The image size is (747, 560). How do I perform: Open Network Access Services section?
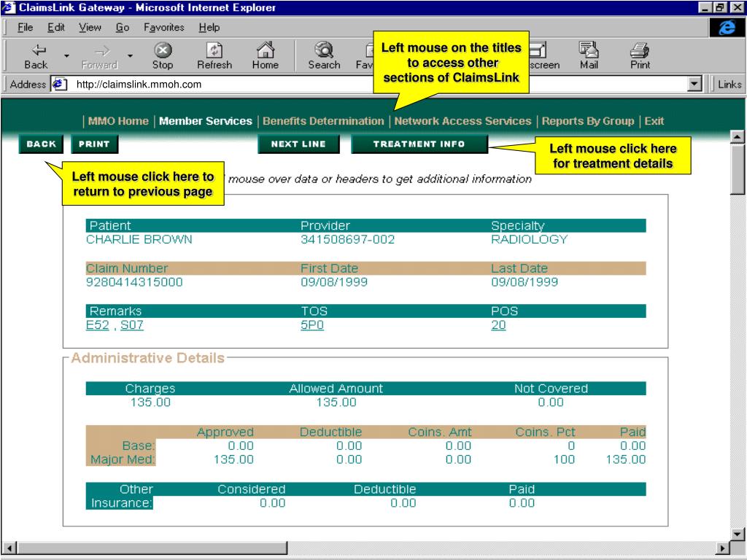click(x=462, y=121)
